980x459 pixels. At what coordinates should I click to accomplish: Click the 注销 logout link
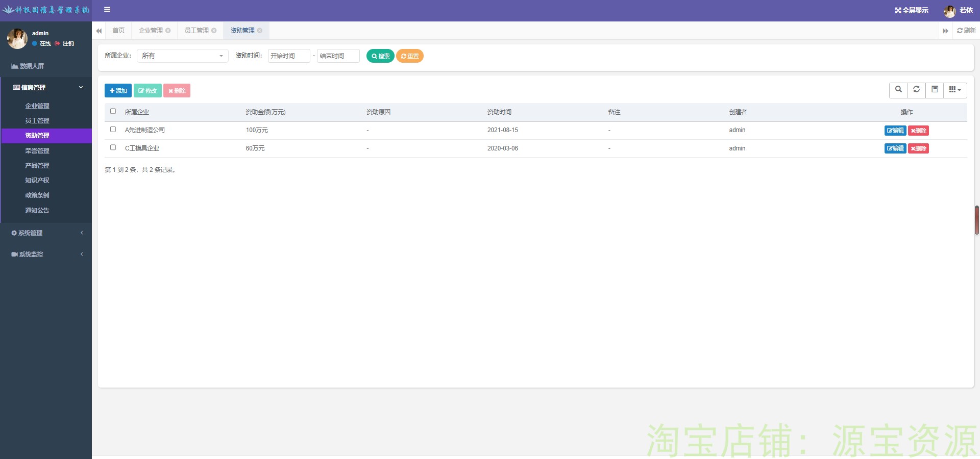[65, 44]
